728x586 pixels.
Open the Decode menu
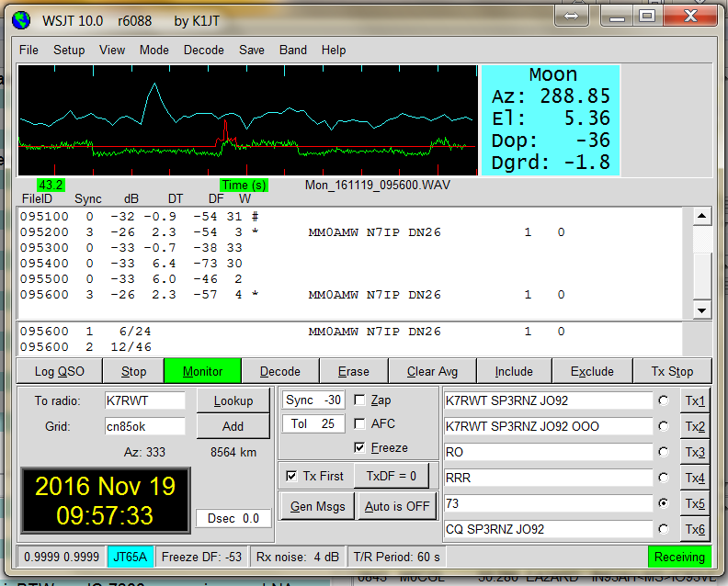[204, 51]
